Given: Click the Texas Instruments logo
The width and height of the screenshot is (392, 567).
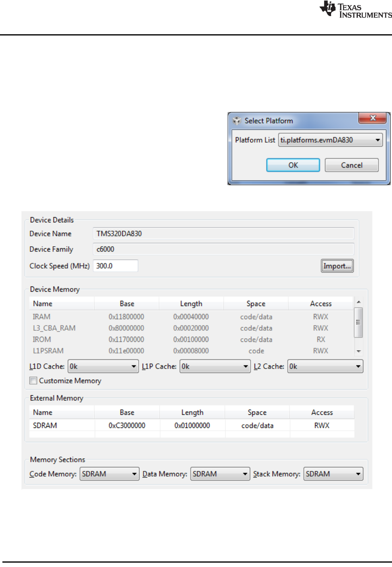Looking at the screenshot, I should (356, 10).
